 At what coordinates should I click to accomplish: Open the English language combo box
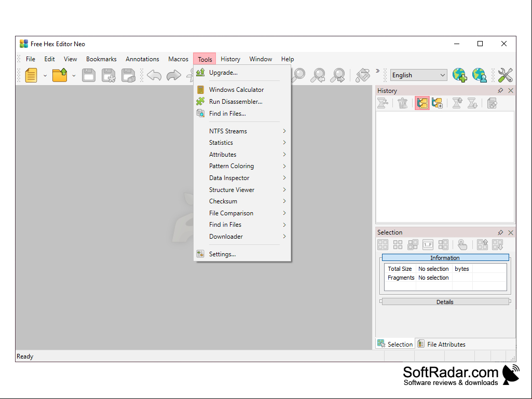(418, 75)
